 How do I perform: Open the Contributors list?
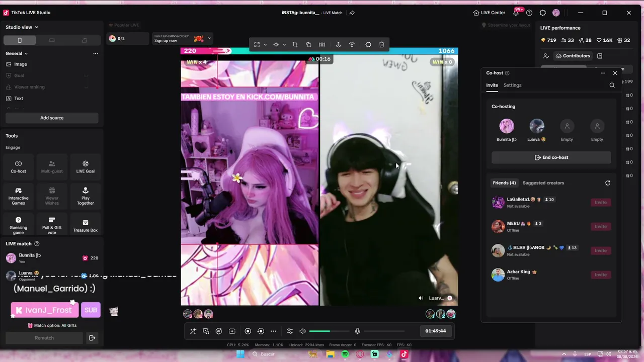[572, 56]
